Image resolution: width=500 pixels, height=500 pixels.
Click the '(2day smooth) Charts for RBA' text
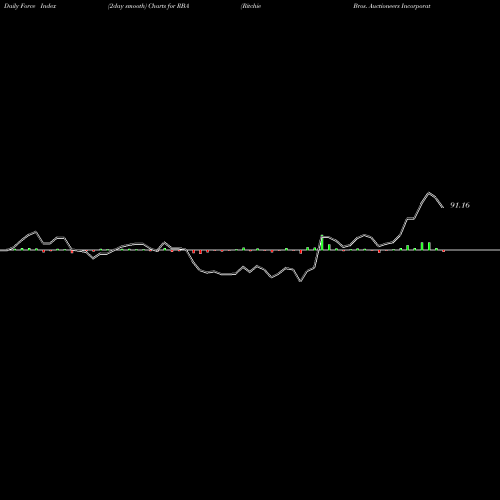click(149, 6)
